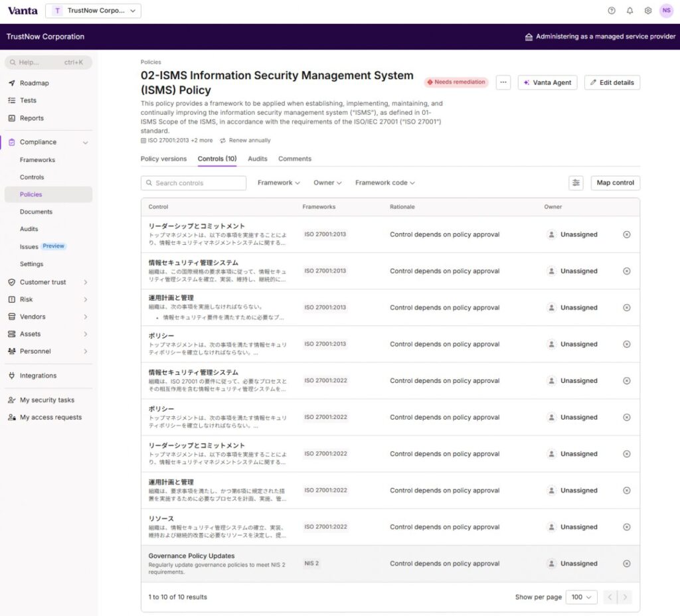Expand the Customer trust sidebar section
The height and width of the screenshot is (616, 680).
pos(46,282)
